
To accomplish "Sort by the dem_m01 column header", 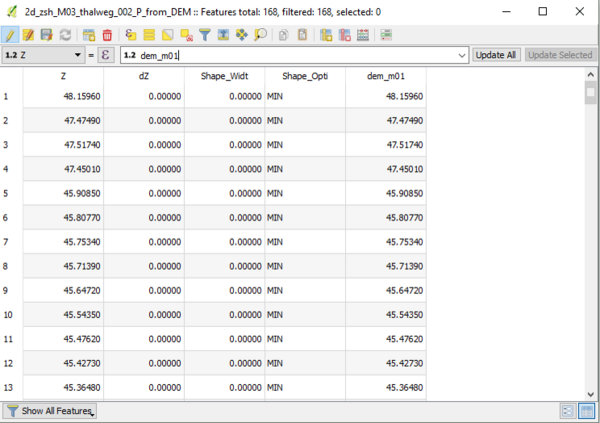I will click(x=385, y=76).
